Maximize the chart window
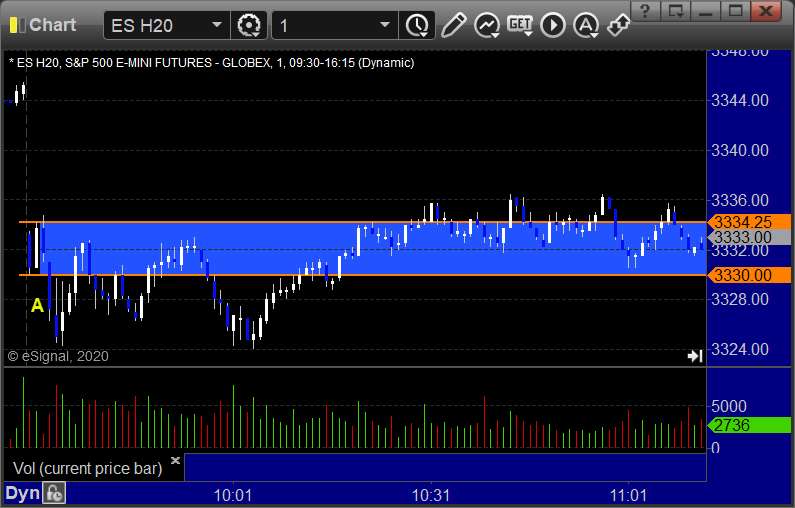The image size is (795, 508). 736,11
